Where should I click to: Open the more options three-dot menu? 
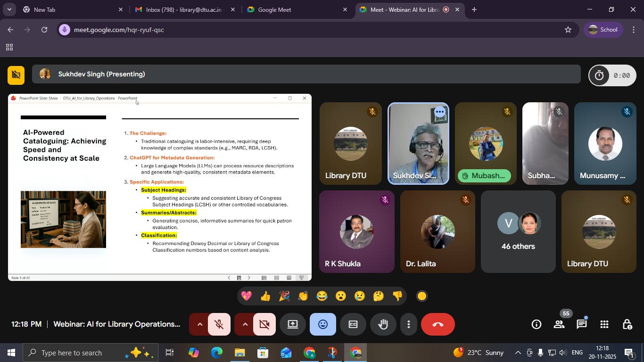(x=409, y=324)
